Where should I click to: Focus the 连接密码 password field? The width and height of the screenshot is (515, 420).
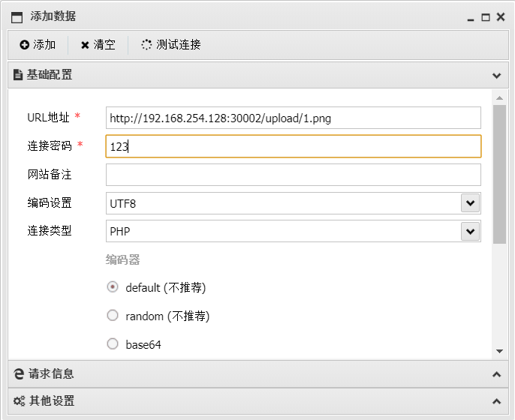(x=294, y=146)
